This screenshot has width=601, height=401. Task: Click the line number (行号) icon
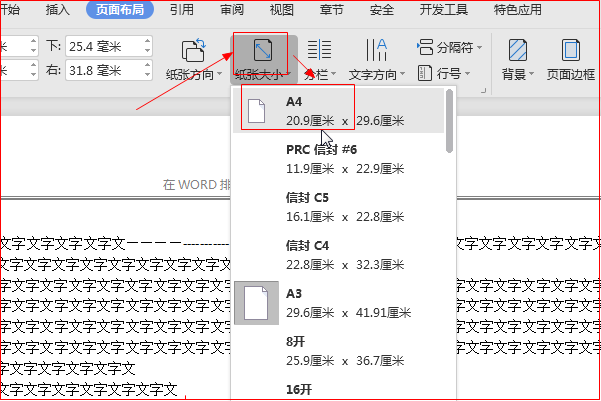(x=425, y=73)
